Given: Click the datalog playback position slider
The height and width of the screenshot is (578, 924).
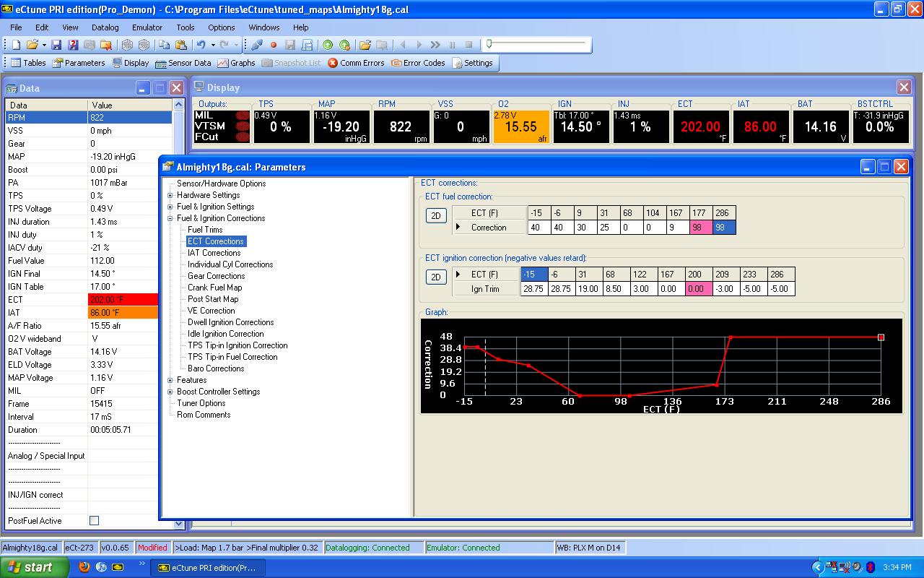Looking at the screenshot, I should (x=489, y=44).
